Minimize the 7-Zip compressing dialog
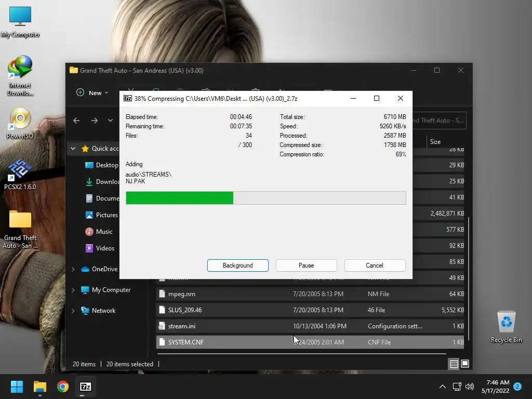The image size is (532, 399). pos(353,98)
